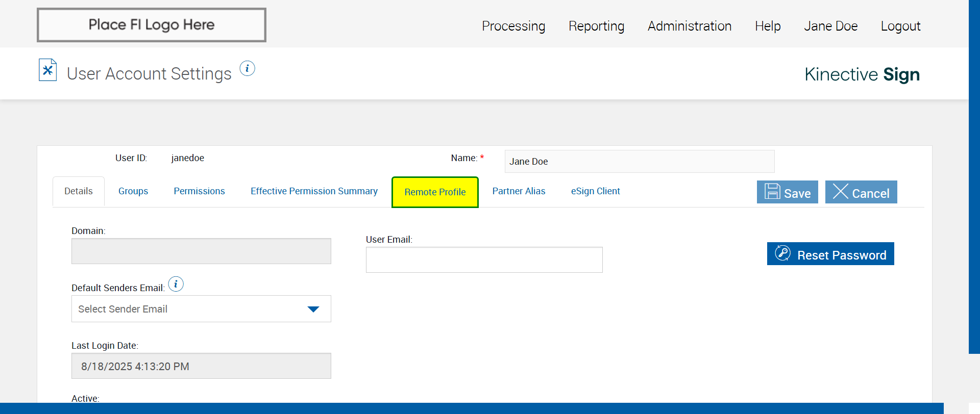Open the Processing menu
The height and width of the screenshot is (414, 980).
(x=513, y=26)
